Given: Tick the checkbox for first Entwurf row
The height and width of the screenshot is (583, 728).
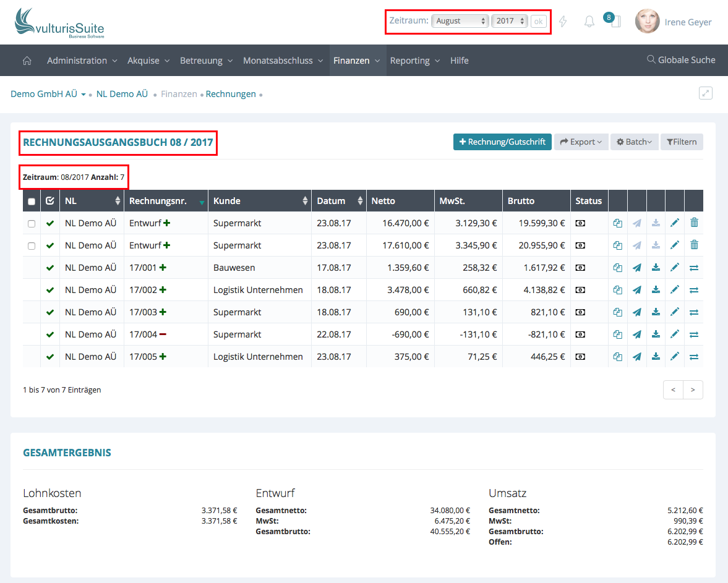Looking at the screenshot, I should click(32, 224).
